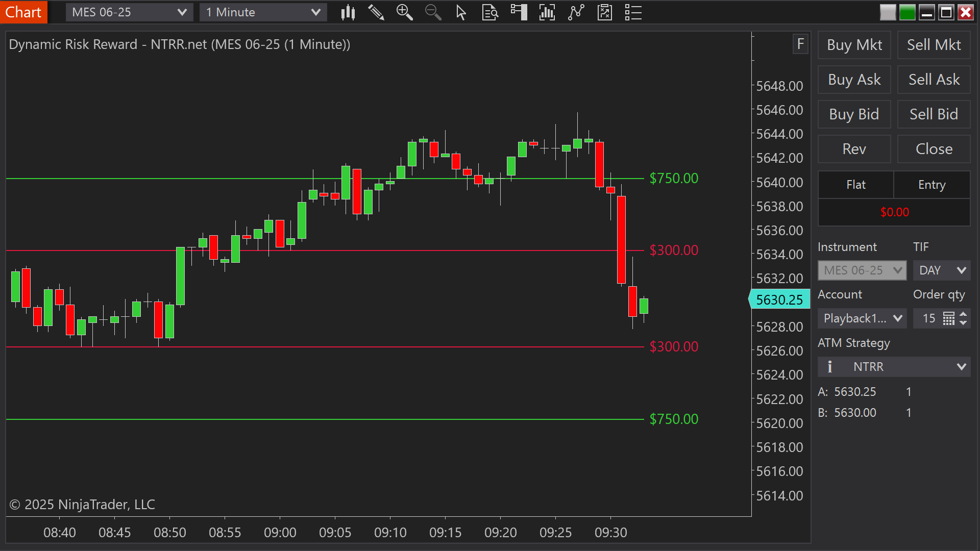Open the Strategies clipboard icon
Viewport: 980px width, 551px height.
(x=605, y=12)
